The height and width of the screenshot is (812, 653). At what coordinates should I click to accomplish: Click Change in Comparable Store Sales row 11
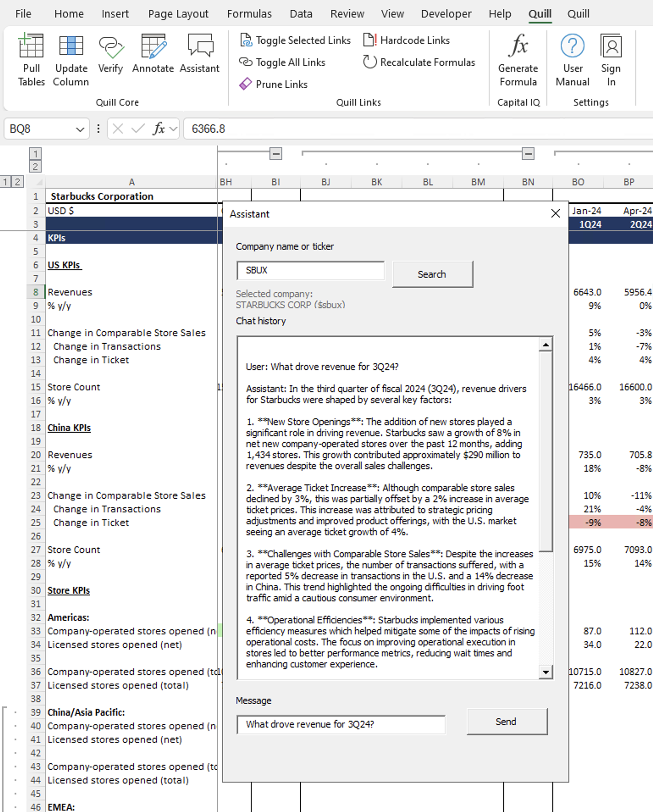click(x=132, y=333)
